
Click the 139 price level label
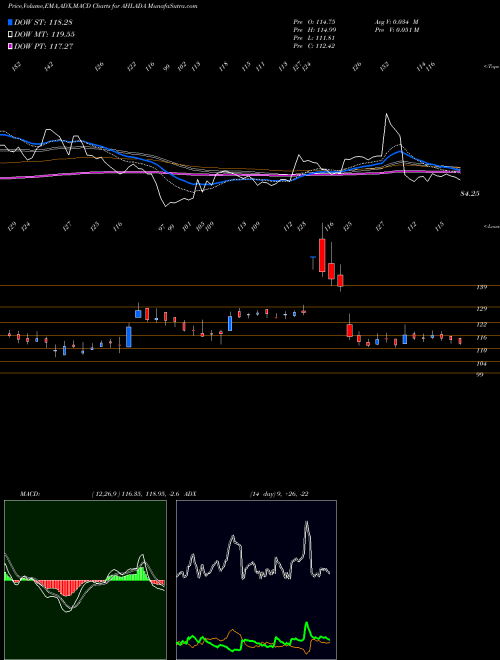pos(481,287)
